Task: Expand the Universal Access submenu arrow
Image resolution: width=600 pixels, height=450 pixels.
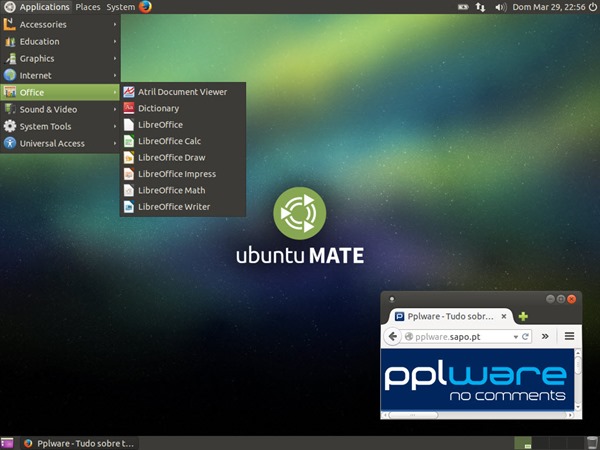Action: click(x=114, y=143)
